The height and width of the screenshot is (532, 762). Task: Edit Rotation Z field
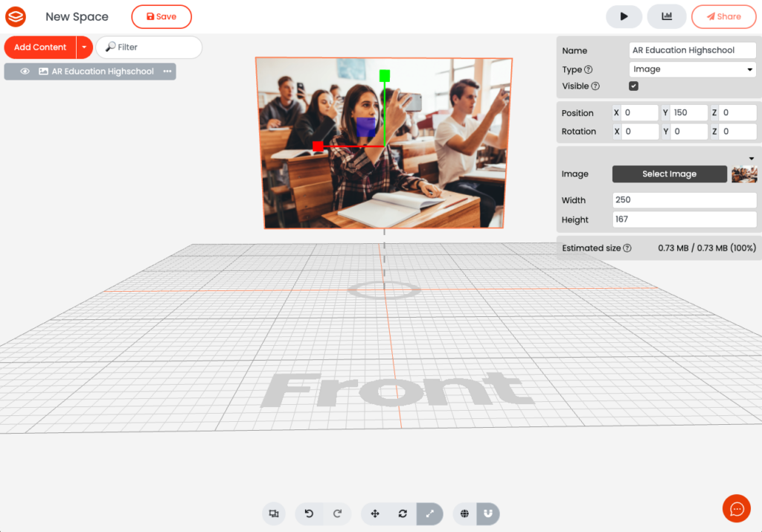pos(738,132)
